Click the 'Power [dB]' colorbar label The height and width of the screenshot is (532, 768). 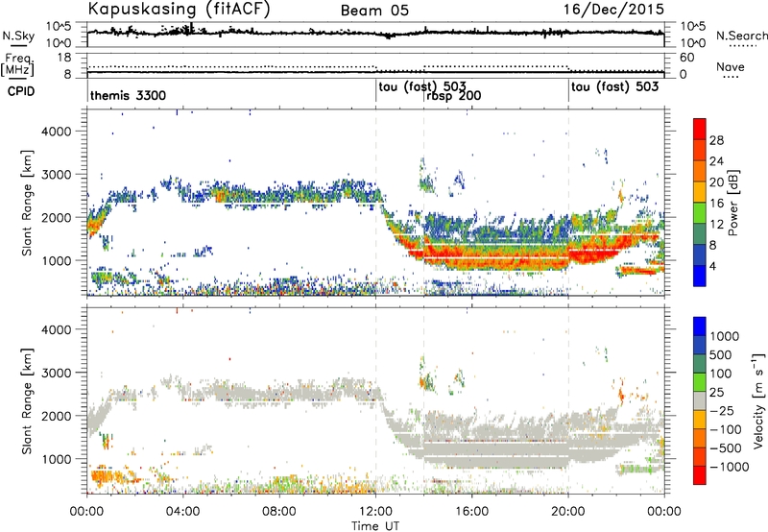tap(733, 203)
